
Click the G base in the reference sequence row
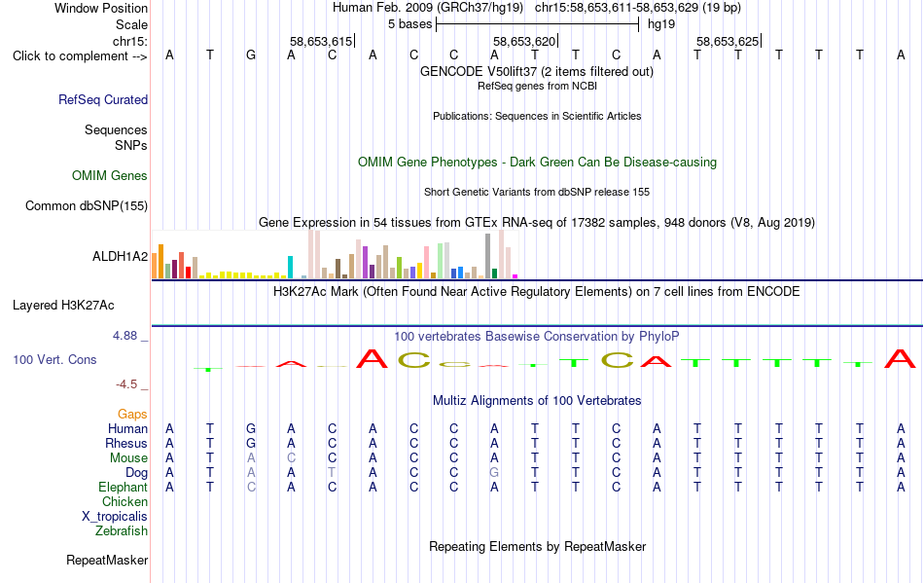tap(251, 55)
